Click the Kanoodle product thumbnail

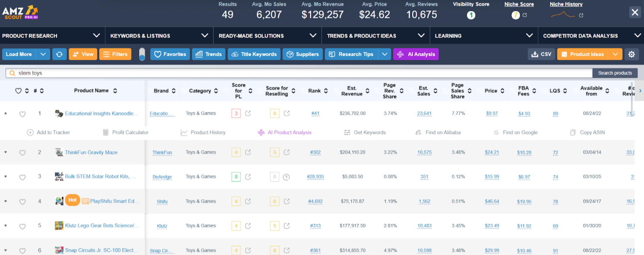[x=59, y=113]
